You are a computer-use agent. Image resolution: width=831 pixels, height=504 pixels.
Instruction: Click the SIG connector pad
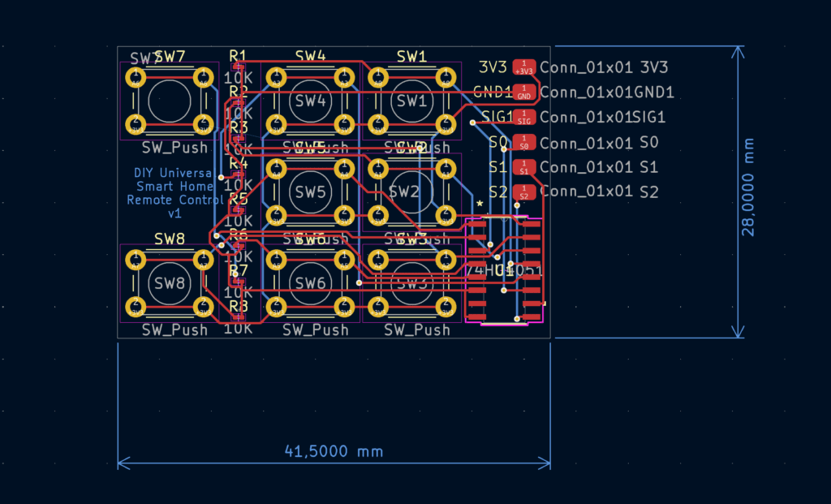coord(524,117)
